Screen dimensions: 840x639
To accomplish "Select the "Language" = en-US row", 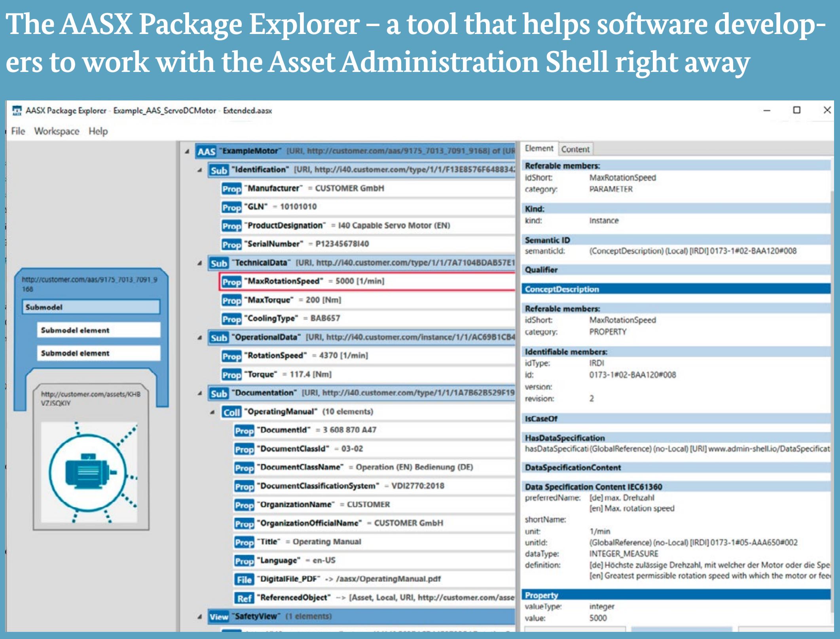I will coord(374,561).
